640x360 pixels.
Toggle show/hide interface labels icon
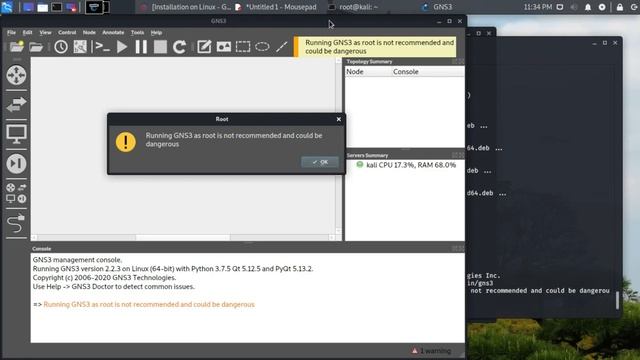point(80,47)
